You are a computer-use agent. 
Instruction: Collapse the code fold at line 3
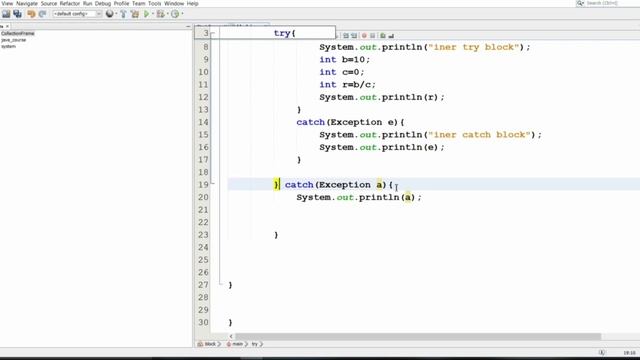(213, 33)
